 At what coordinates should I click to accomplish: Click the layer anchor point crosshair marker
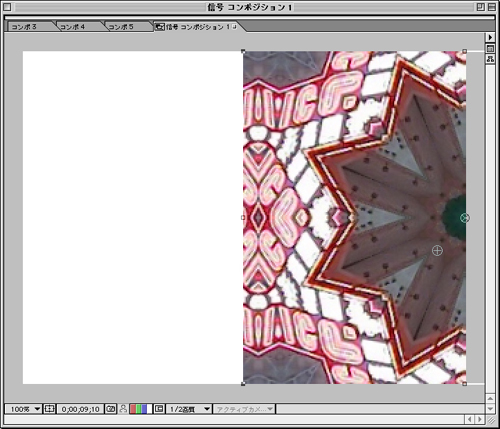click(x=437, y=250)
